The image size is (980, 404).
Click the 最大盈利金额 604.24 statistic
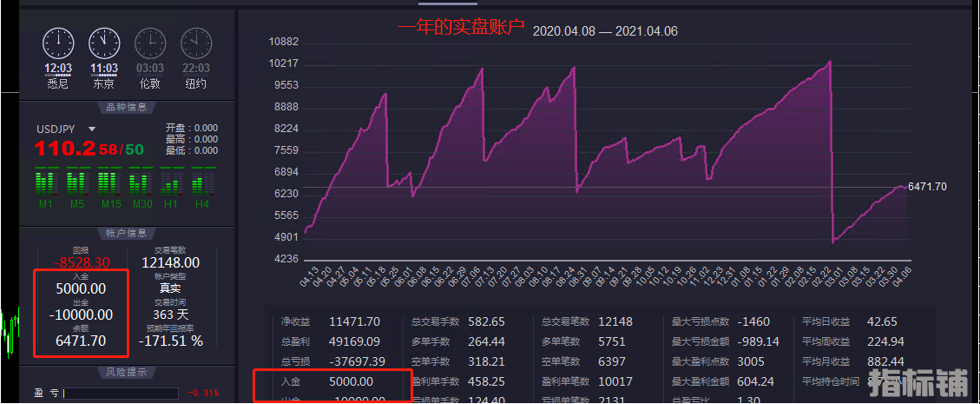[723, 381]
